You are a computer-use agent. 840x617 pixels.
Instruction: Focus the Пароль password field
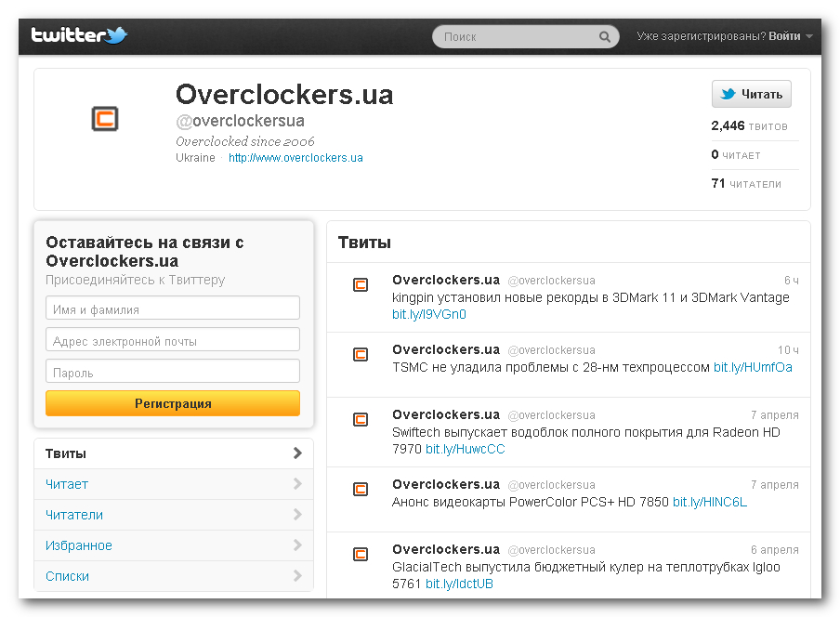pyautogui.click(x=173, y=371)
